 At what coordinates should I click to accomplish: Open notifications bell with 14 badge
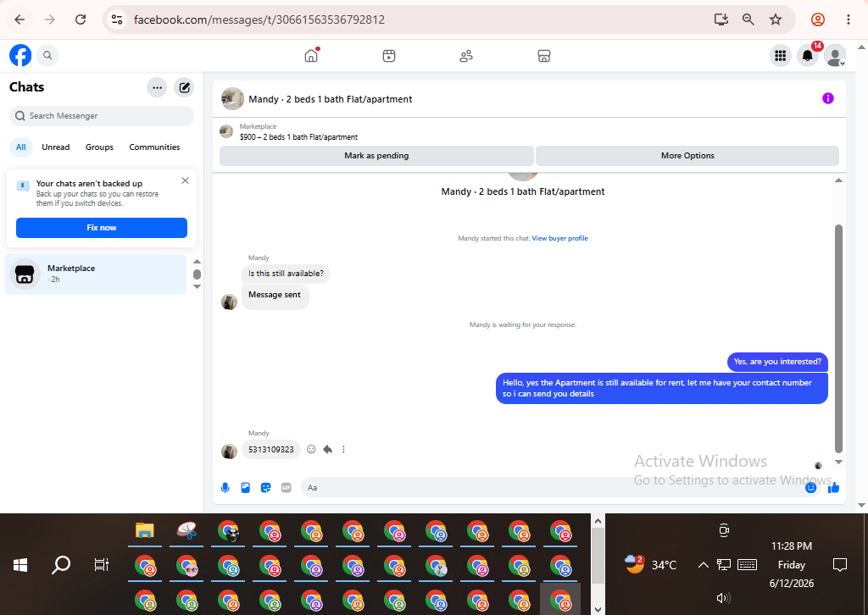(x=808, y=55)
